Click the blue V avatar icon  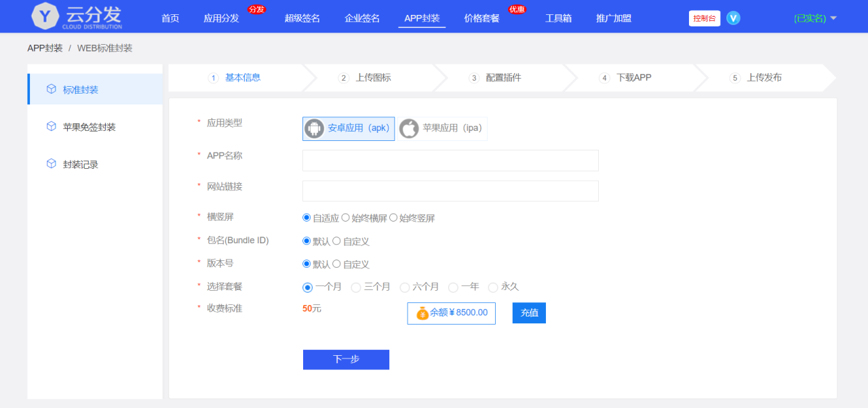pyautogui.click(x=733, y=18)
